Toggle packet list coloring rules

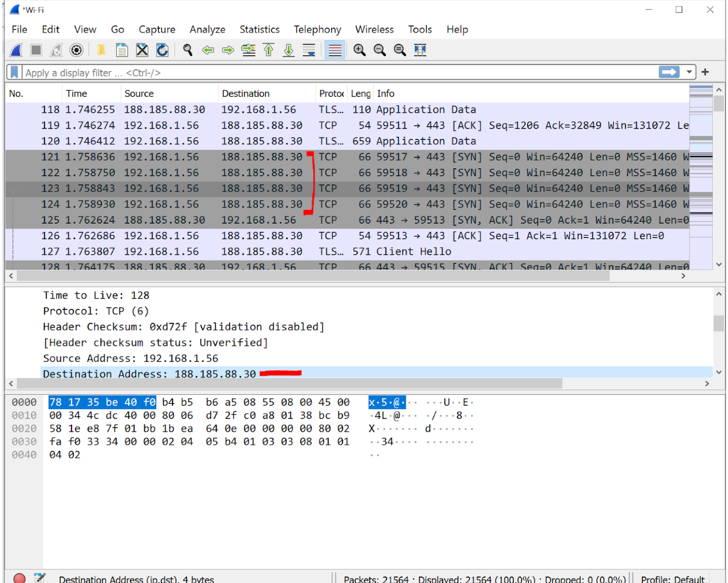(335, 50)
